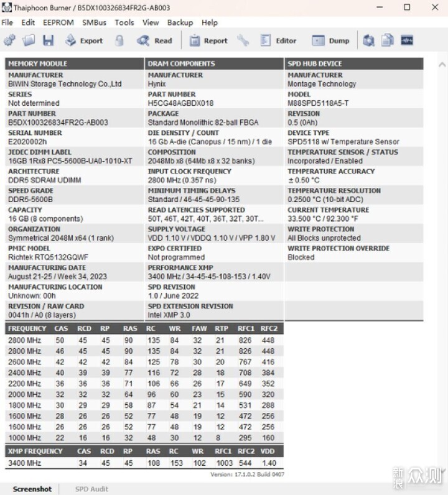Click hub model 'M88SPD5118A5-T'
The width and height of the screenshot is (448, 495).
coord(318,103)
